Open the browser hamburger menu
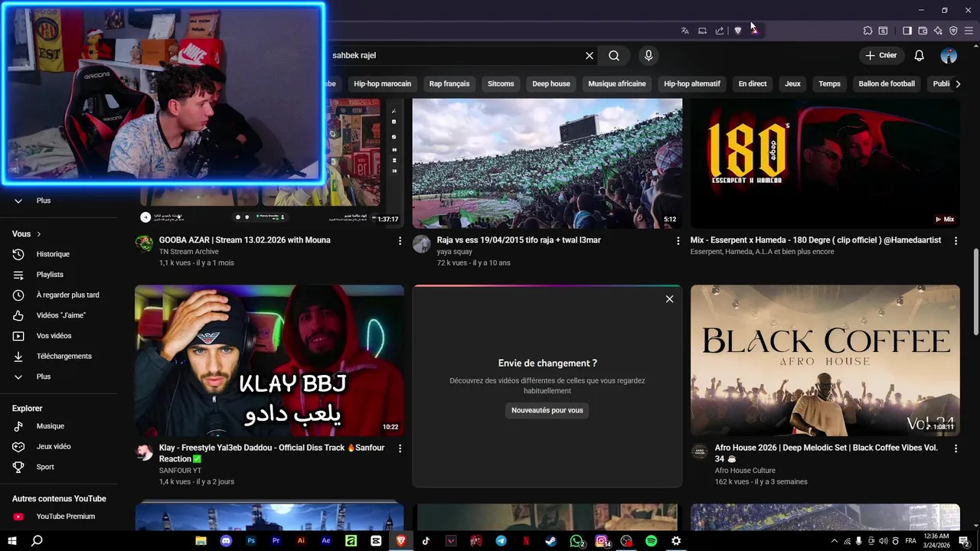Viewport: 980px width, 551px height. pos(969,31)
